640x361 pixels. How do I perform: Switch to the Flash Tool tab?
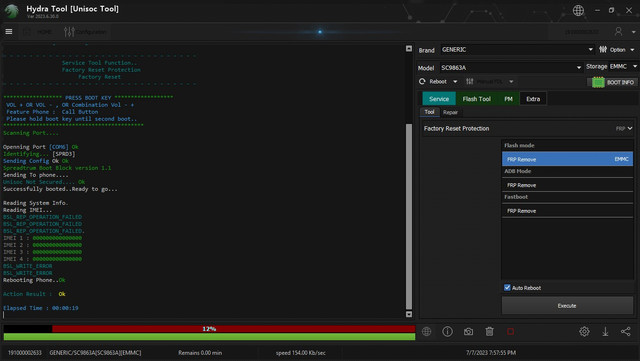[476, 99]
